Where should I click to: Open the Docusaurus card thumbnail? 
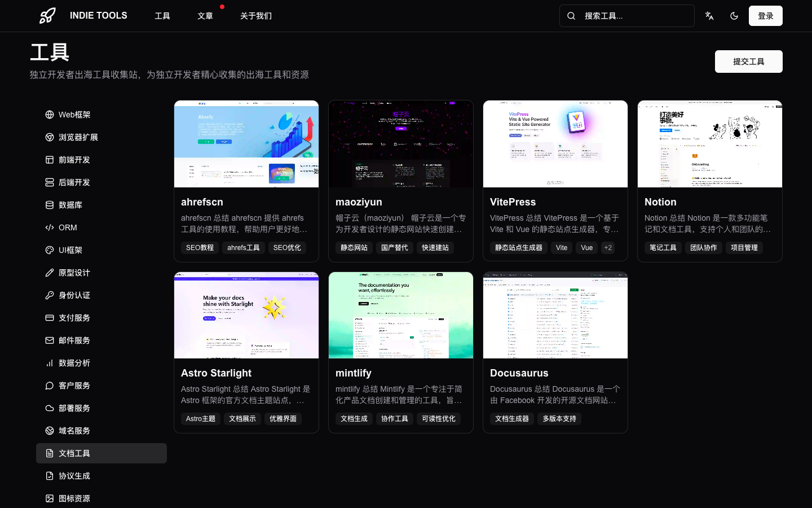tap(555, 315)
